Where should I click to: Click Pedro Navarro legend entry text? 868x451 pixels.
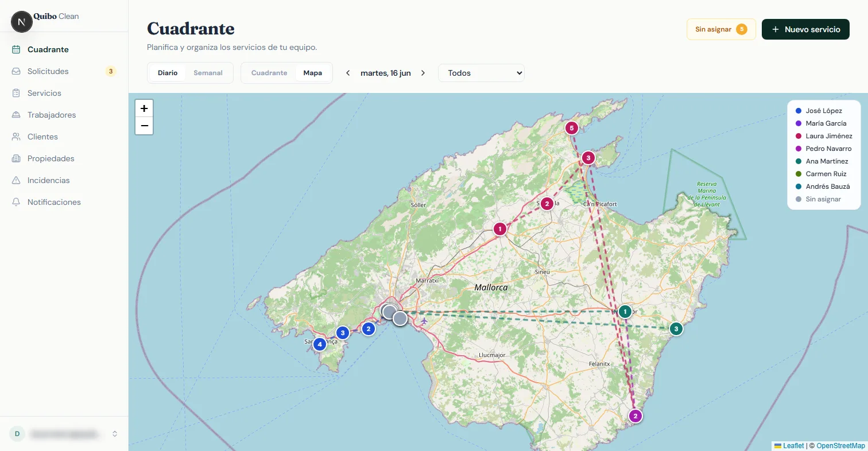point(828,149)
